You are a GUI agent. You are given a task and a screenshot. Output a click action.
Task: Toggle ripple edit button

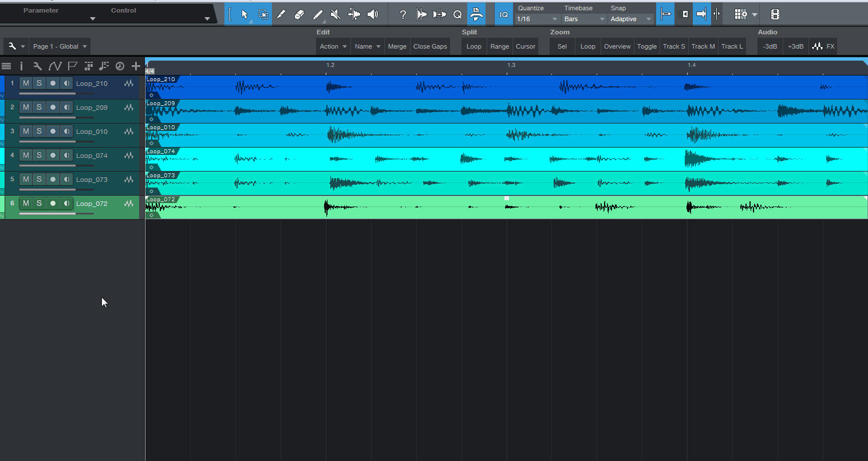pos(683,14)
